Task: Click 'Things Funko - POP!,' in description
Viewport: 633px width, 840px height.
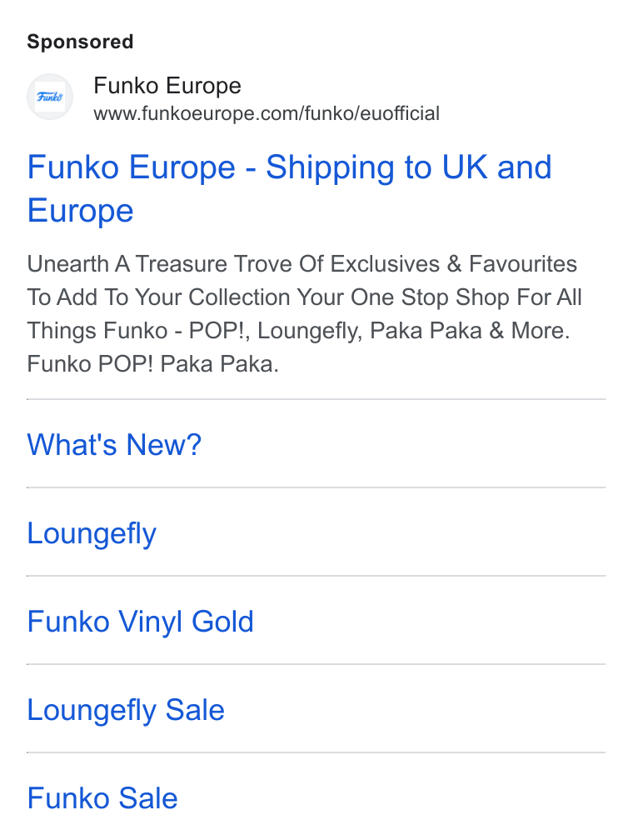Action: (x=139, y=331)
